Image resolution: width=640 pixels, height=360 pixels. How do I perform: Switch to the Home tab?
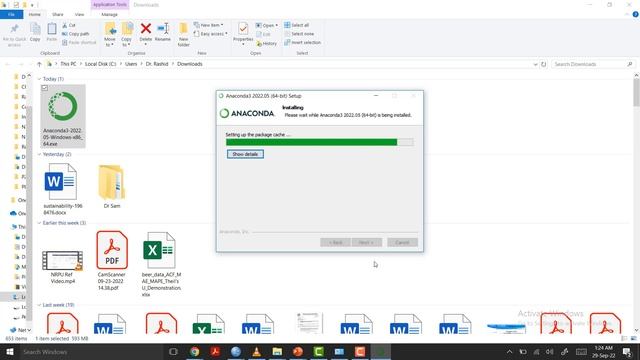(35, 14)
